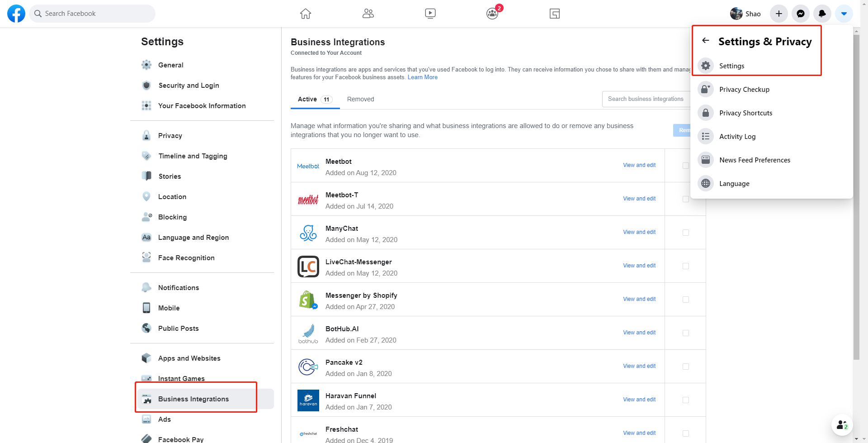Click the Blocking icon in sidebar
The image size is (868, 443).
pos(146,217)
